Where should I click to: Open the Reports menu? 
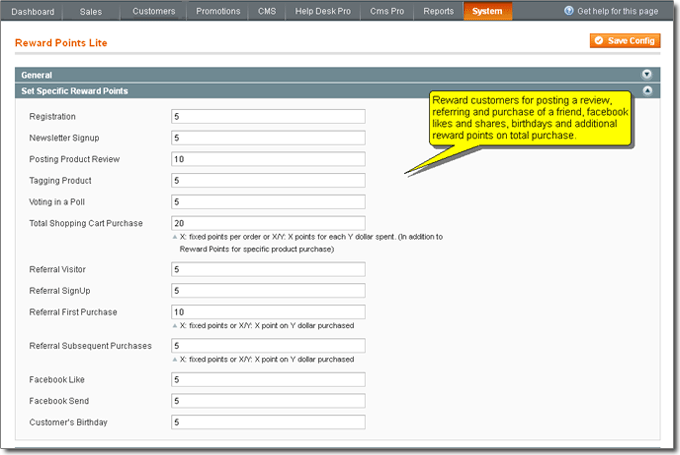(x=438, y=11)
